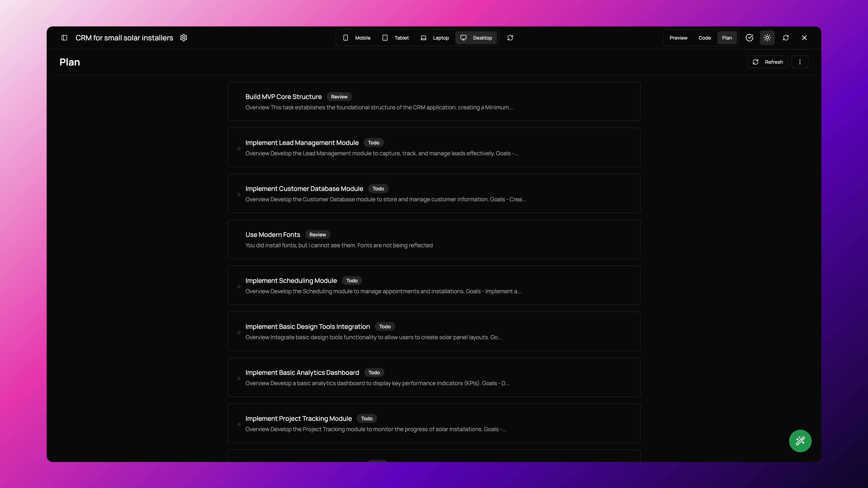The width and height of the screenshot is (868, 488).
Task: Click the preview reload icon beside Desktop
Action: tap(510, 38)
